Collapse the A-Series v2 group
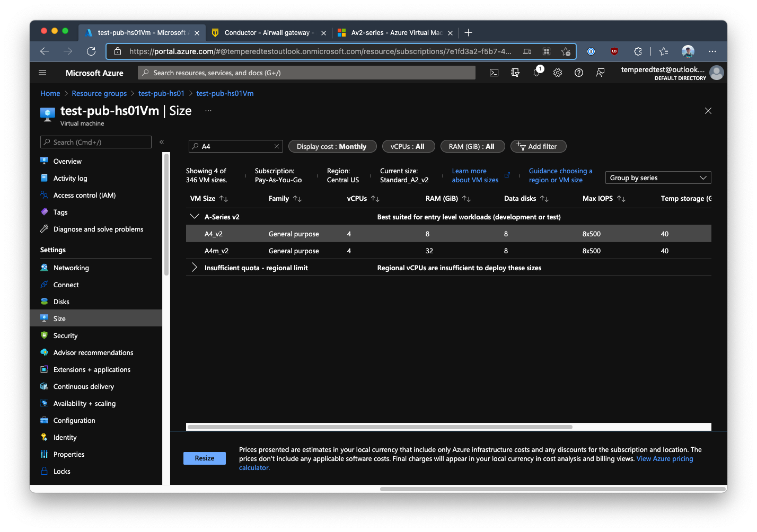The height and width of the screenshot is (532, 757). coord(195,217)
